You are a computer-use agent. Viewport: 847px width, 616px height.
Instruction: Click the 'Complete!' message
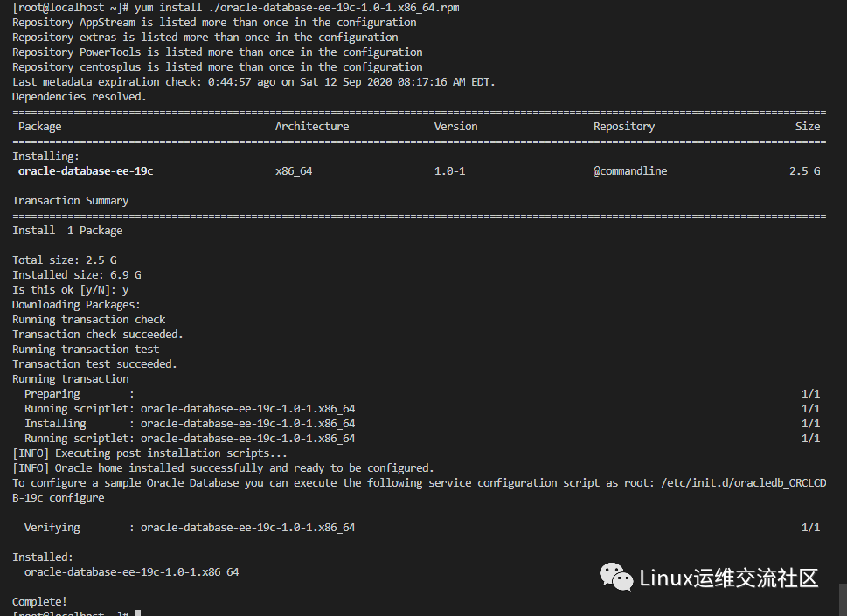(39, 601)
